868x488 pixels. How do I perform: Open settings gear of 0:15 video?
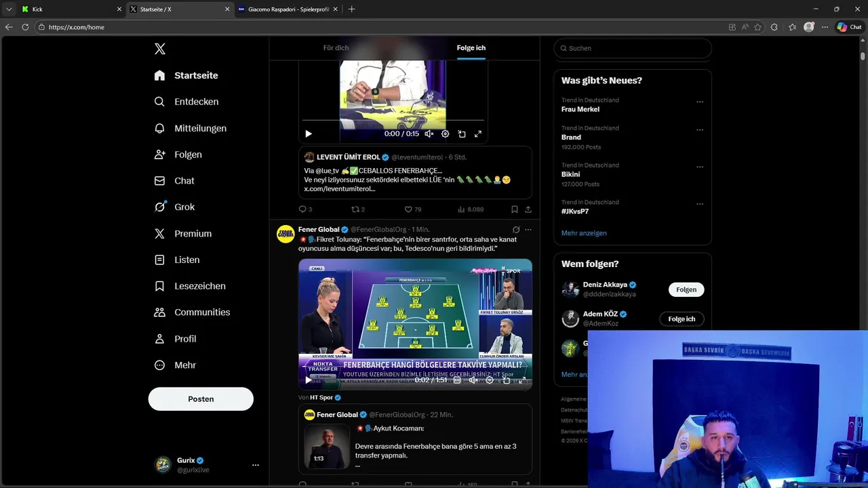pyautogui.click(x=446, y=134)
